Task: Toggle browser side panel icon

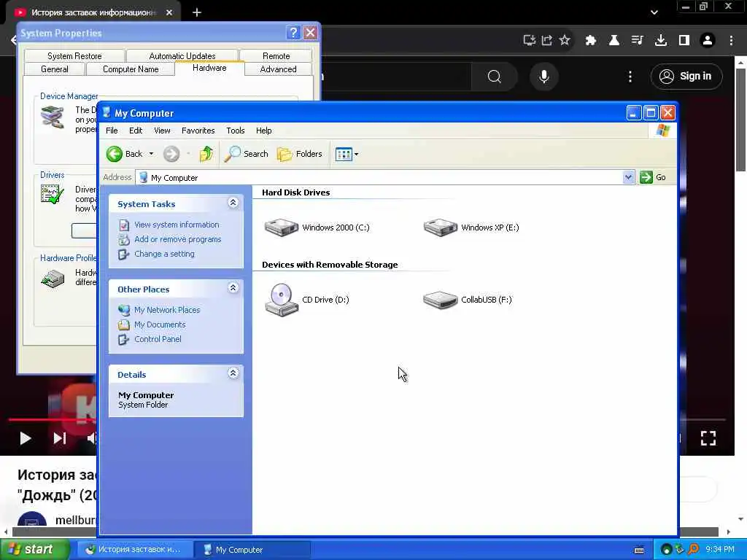Action: tap(684, 40)
